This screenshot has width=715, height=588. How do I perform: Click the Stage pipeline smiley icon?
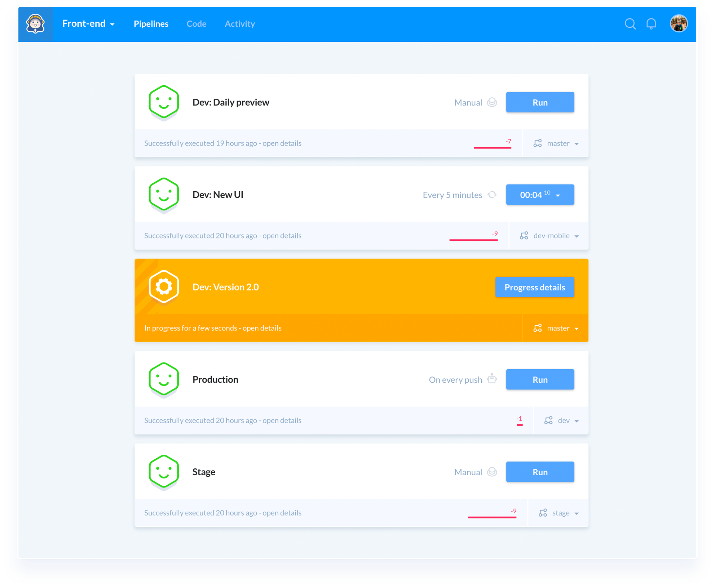(x=164, y=471)
